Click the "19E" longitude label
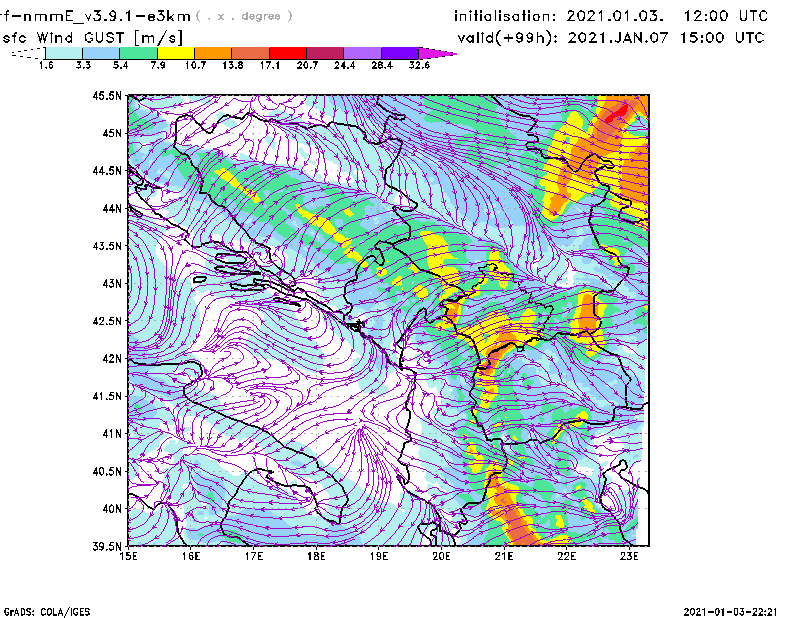 click(x=379, y=556)
